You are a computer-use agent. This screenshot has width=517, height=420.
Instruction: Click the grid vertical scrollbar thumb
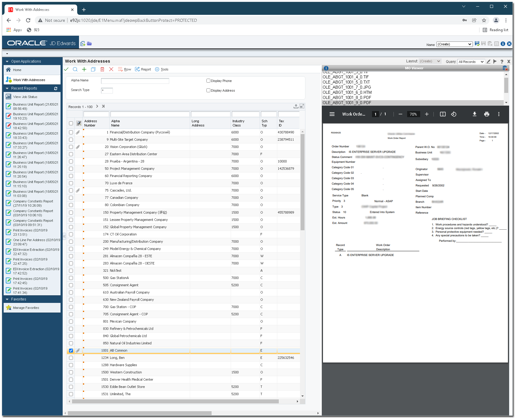302,182
